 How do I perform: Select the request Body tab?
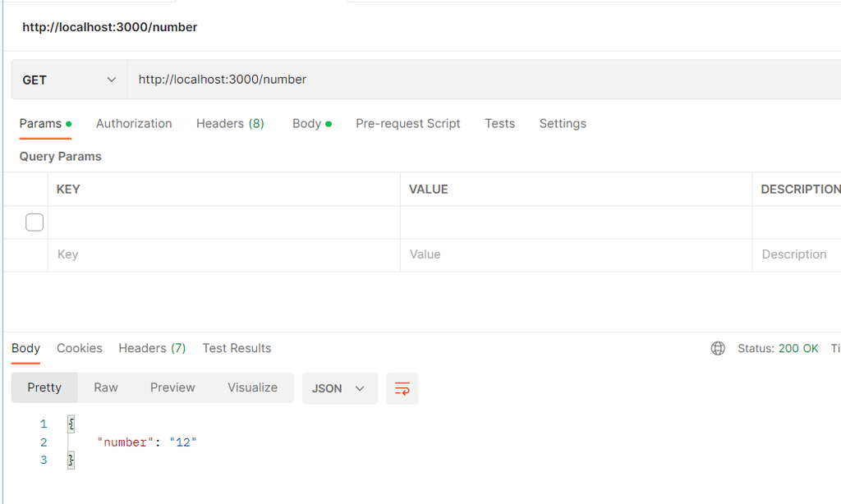click(307, 124)
